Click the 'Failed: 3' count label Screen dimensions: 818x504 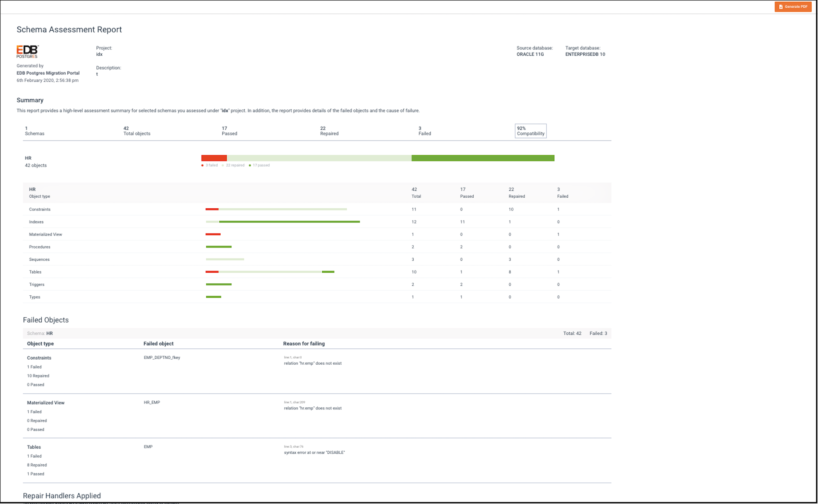coord(598,334)
